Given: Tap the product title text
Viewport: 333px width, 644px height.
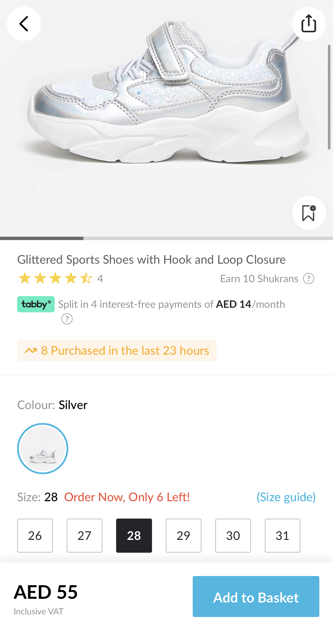Looking at the screenshot, I should pyautogui.click(x=151, y=260).
